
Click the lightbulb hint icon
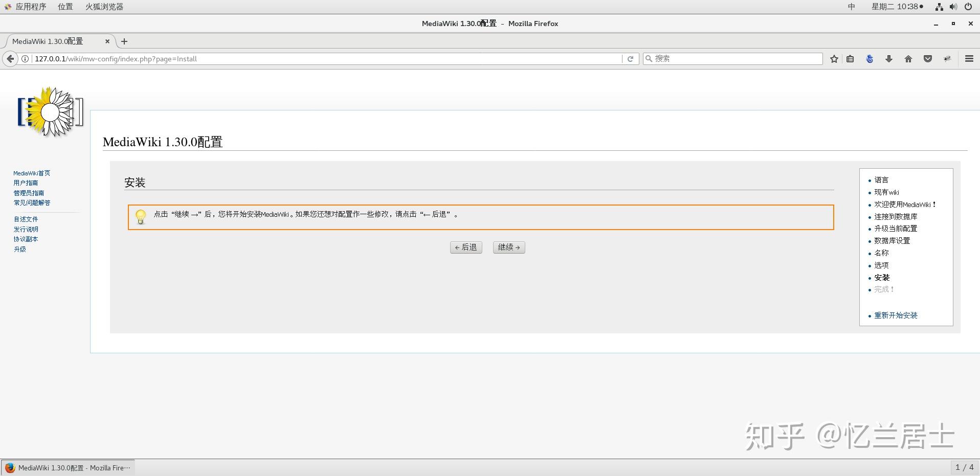click(141, 217)
